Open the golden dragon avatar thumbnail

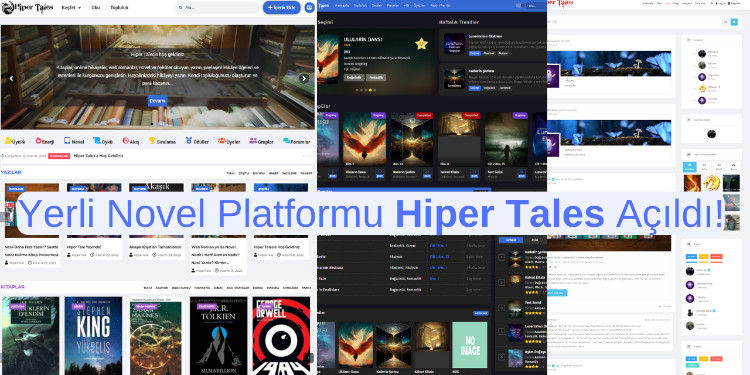click(712, 183)
